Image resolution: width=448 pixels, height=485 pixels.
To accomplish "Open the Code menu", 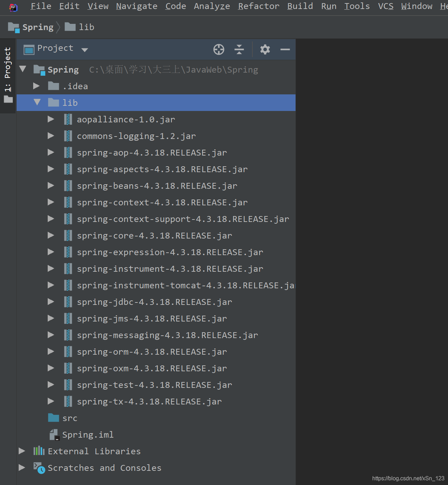I will coord(176,6).
